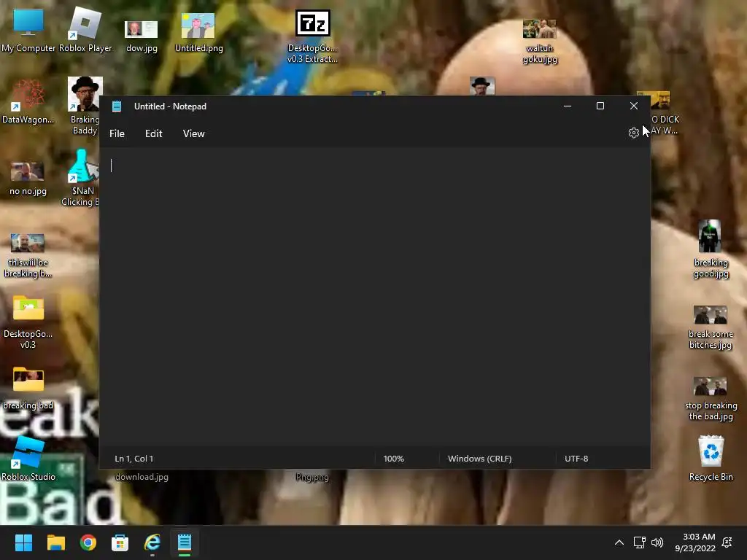Viewport: 747px width, 560px height.
Task: Select the 7z DesktopGoose Extract archive icon
Action: [x=312, y=36]
